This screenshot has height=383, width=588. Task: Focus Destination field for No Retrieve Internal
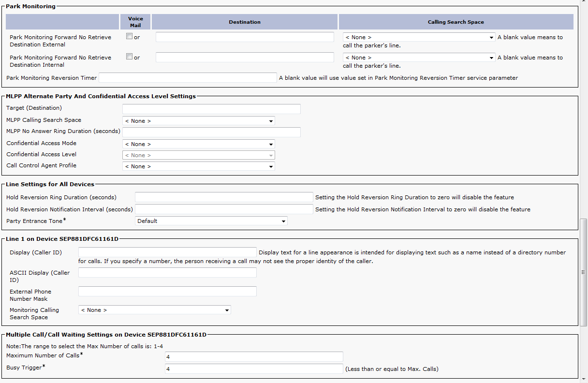[x=245, y=58]
